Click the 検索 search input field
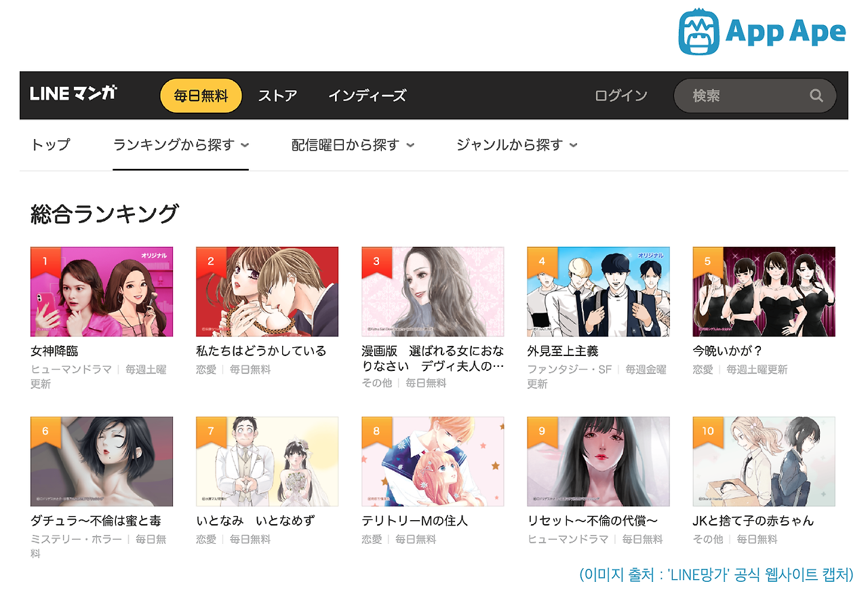 (746, 96)
